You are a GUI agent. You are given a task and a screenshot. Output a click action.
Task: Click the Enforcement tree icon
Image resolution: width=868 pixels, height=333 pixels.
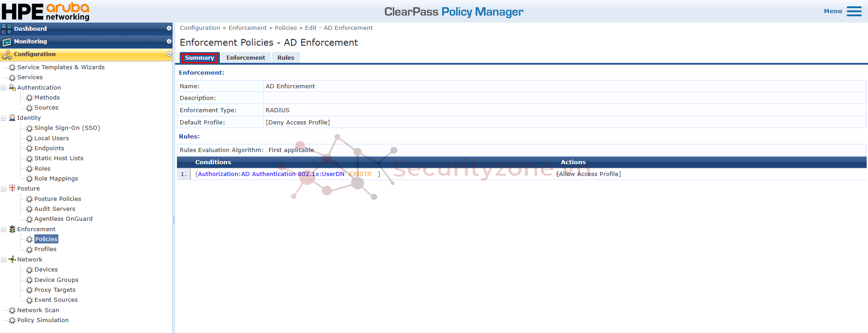pos(12,229)
